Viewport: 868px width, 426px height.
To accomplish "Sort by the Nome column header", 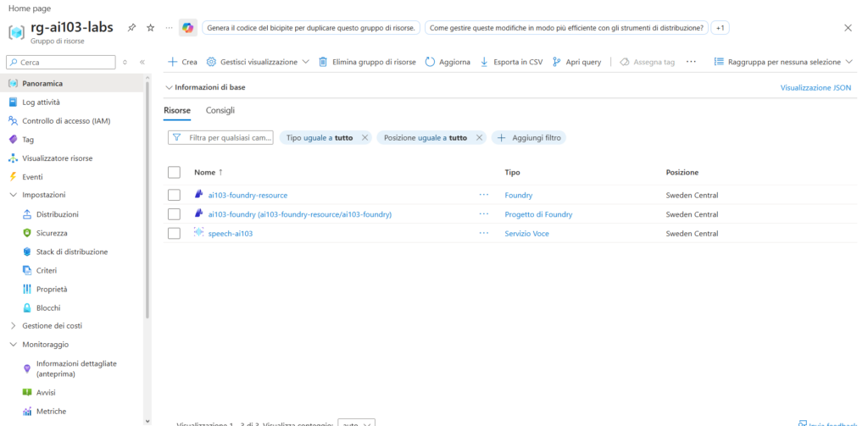I will click(209, 173).
